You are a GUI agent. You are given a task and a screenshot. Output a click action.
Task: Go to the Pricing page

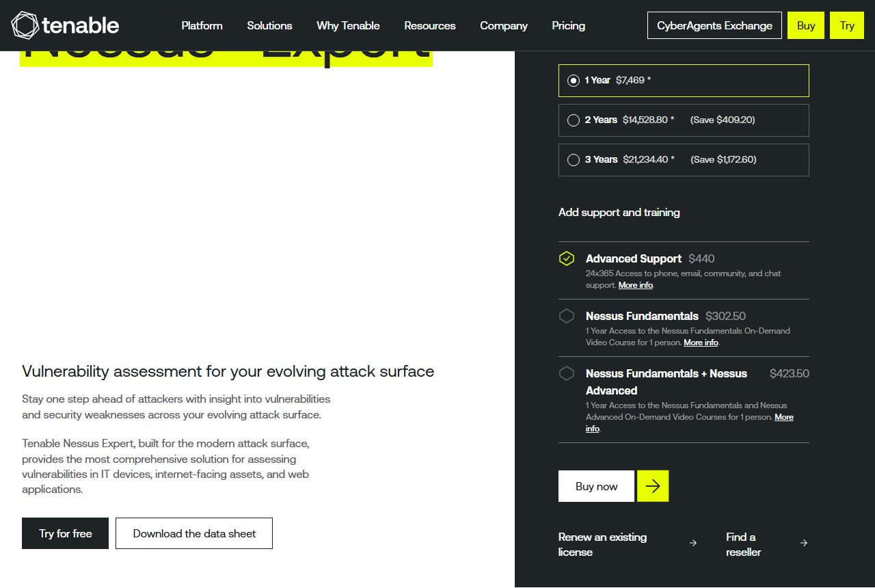(569, 25)
